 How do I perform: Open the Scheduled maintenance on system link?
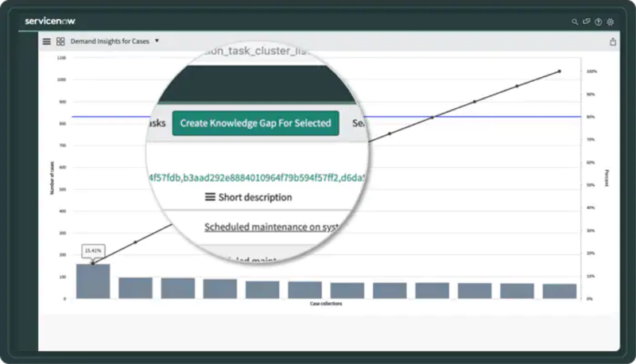click(x=271, y=227)
